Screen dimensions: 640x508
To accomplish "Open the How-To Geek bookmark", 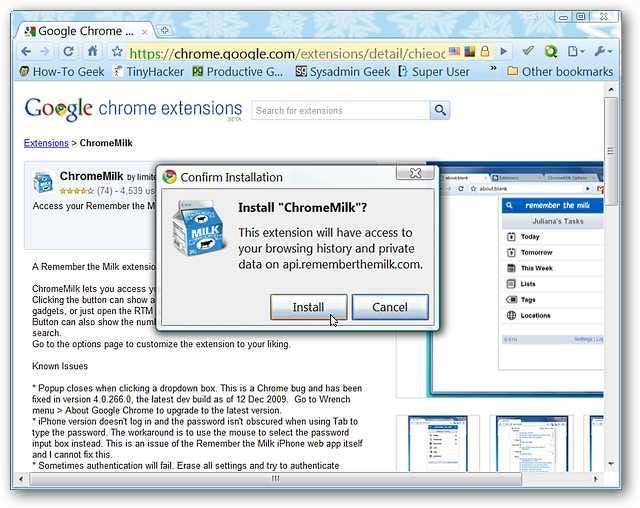I will click(62, 72).
